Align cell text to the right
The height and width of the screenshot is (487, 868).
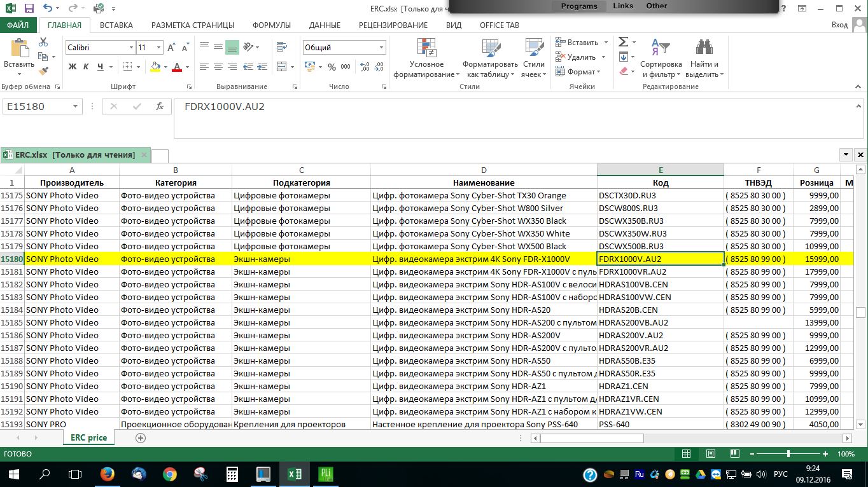(232, 67)
